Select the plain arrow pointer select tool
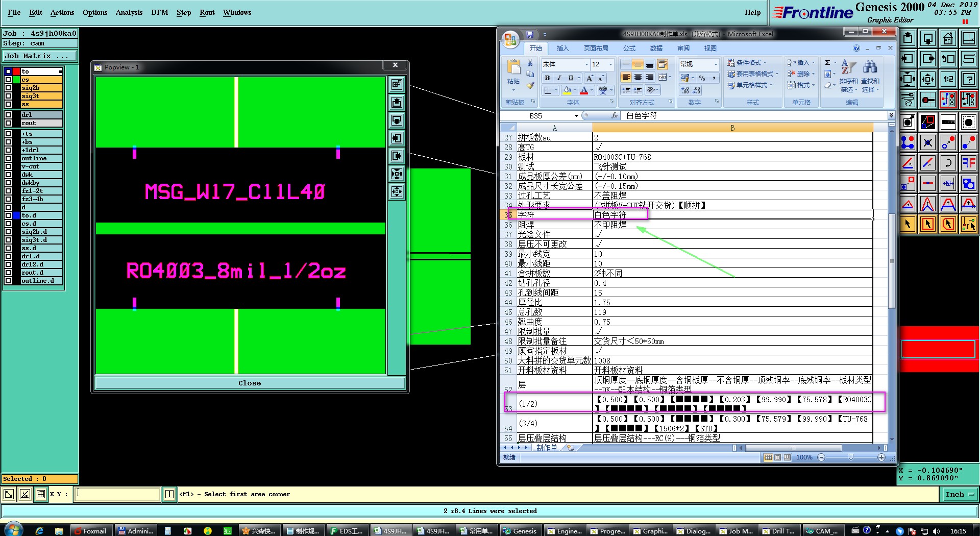The height and width of the screenshot is (536, 980). [x=908, y=224]
